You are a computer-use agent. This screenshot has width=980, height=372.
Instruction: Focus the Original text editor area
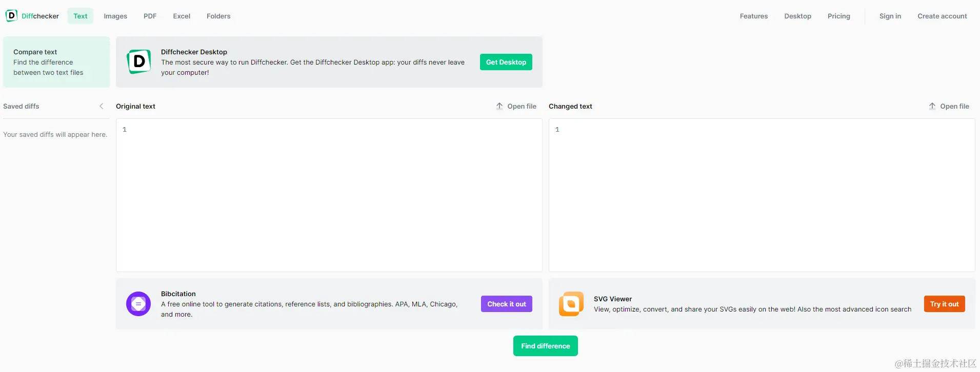pyautogui.click(x=329, y=195)
